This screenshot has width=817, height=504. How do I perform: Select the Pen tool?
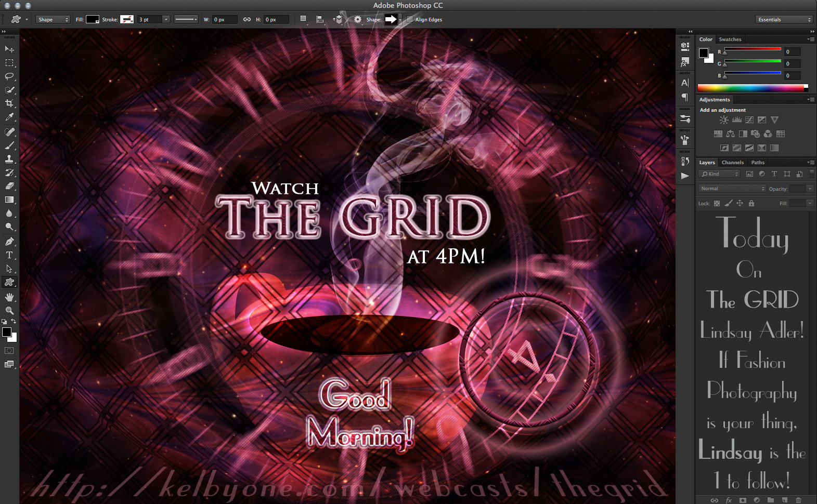[9, 242]
